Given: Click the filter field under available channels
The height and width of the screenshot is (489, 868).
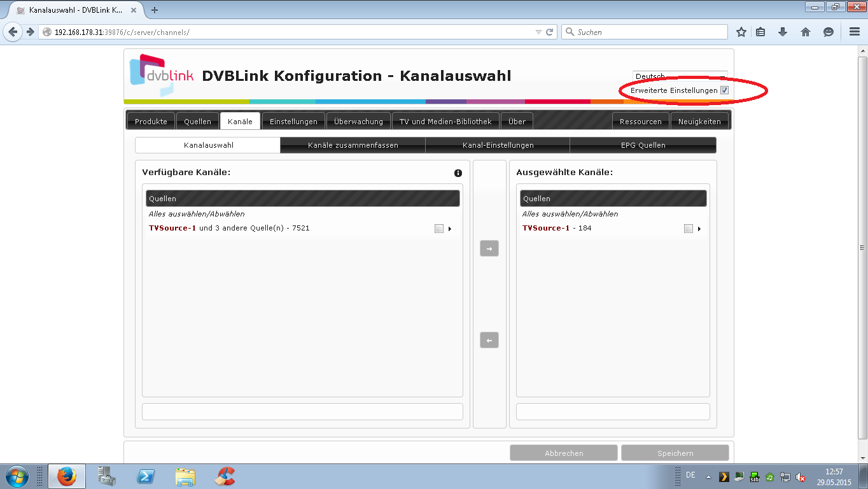Looking at the screenshot, I should point(302,411).
